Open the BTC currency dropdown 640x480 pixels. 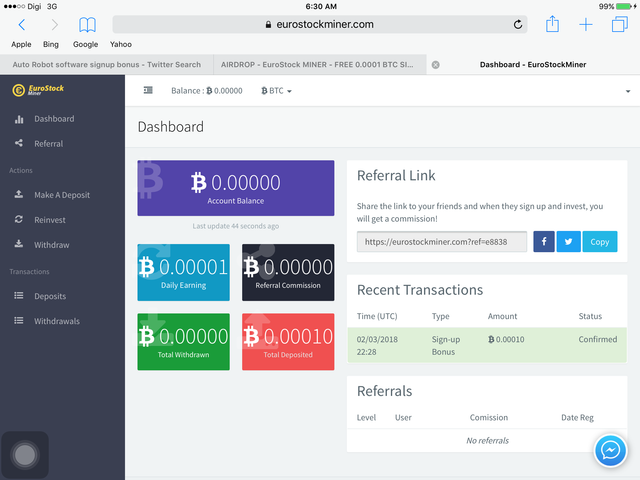276,91
